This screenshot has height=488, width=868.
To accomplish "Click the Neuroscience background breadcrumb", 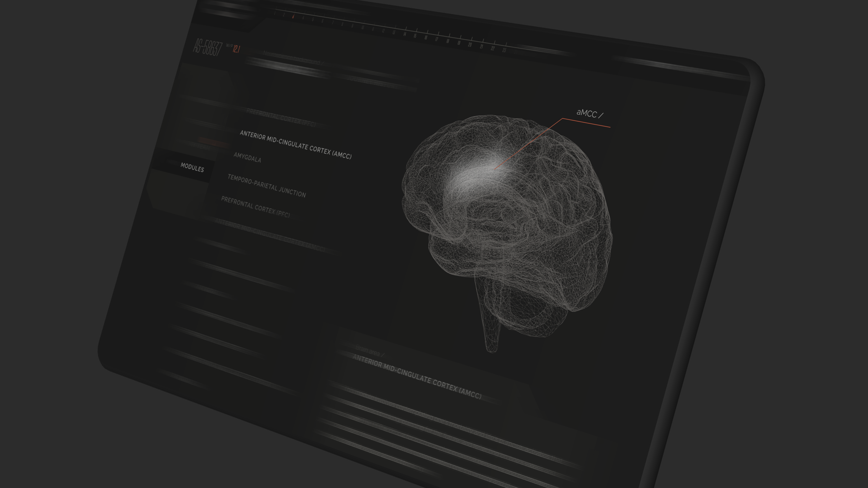I will (293, 58).
